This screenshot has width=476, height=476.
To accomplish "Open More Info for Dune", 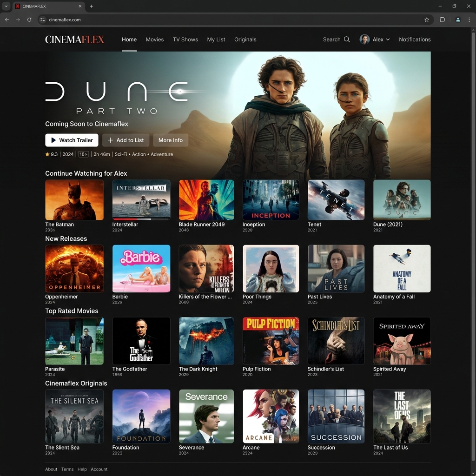I will tap(171, 140).
